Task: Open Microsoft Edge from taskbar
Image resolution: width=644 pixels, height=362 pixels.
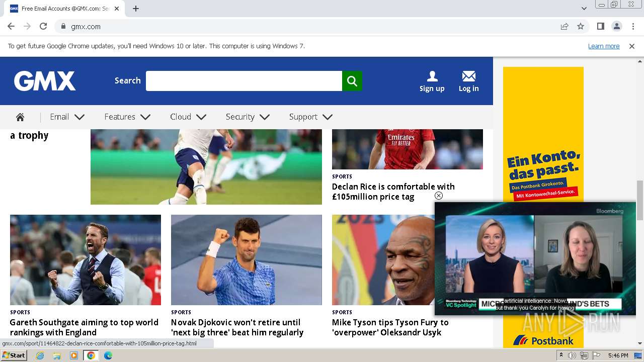Action: tap(108, 355)
